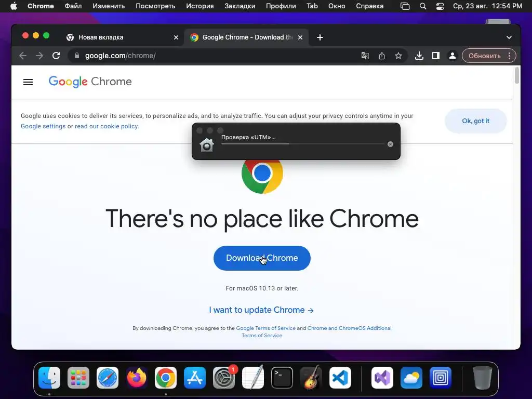Launch Terminal from the Dock
The width and height of the screenshot is (532, 399).
282,377
